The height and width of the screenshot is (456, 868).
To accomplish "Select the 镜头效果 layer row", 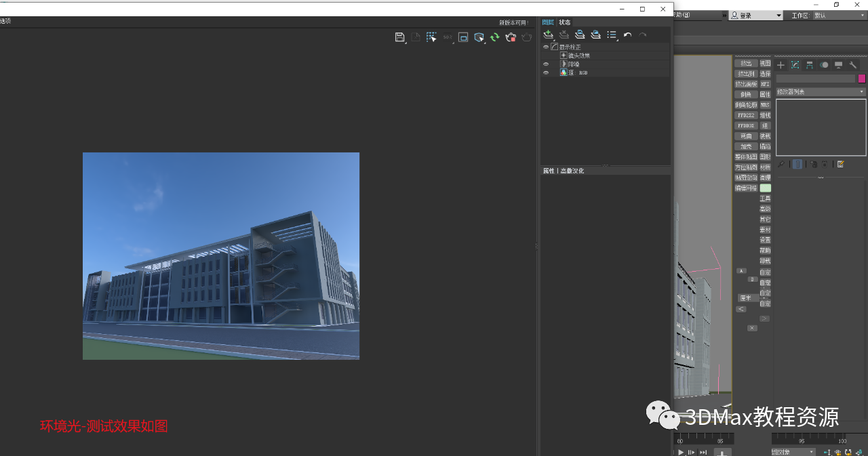I will (605, 56).
